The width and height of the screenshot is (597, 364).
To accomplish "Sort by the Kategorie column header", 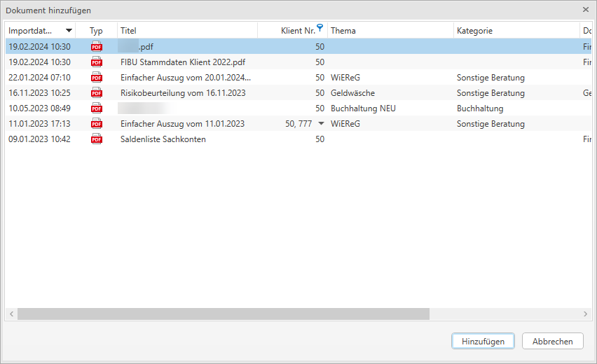I will pyautogui.click(x=474, y=31).
